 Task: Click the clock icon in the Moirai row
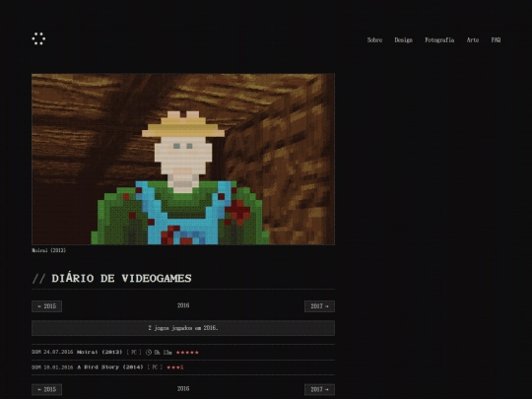tap(149, 352)
